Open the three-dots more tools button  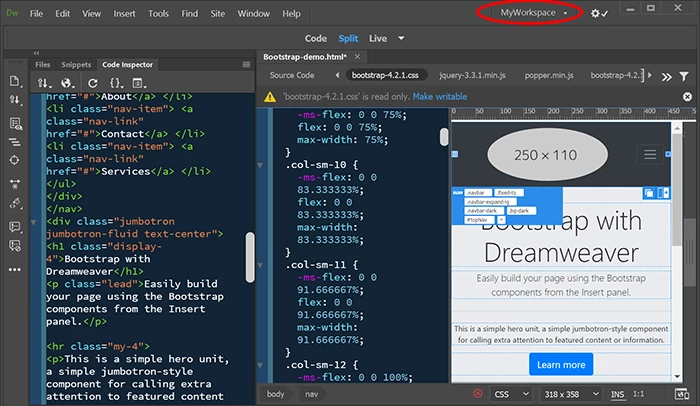click(x=15, y=270)
